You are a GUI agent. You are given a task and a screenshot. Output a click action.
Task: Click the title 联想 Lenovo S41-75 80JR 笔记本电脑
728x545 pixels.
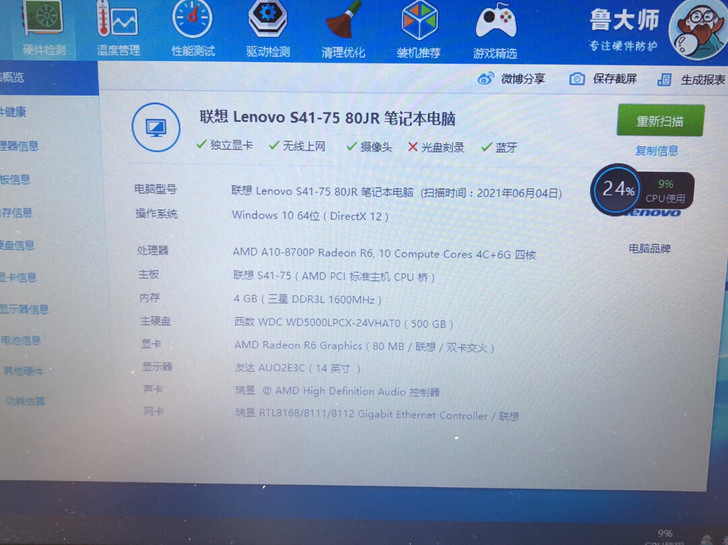(327, 118)
